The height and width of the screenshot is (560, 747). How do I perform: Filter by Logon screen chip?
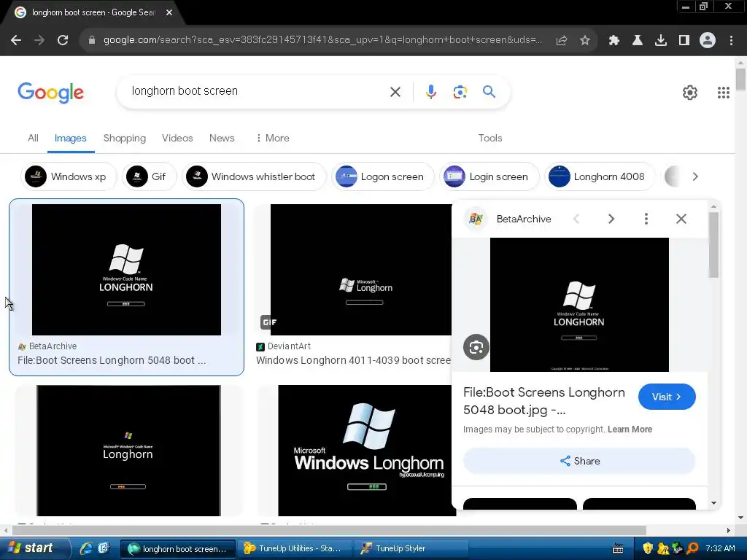click(x=383, y=176)
